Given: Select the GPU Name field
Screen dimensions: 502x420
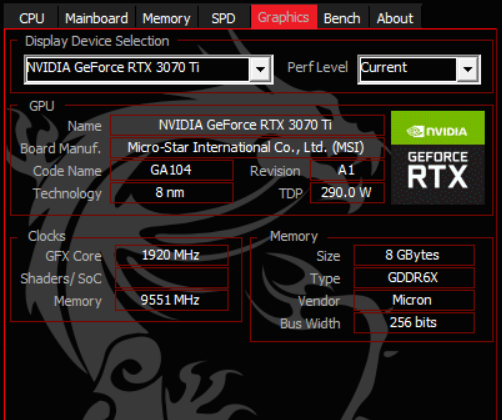Looking at the screenshot, I should tap(247, 125).
